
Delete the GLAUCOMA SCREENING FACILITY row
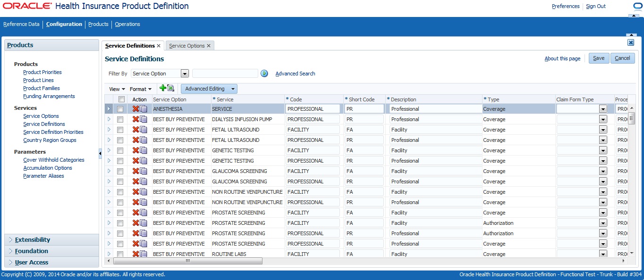[x=136, y=171]
